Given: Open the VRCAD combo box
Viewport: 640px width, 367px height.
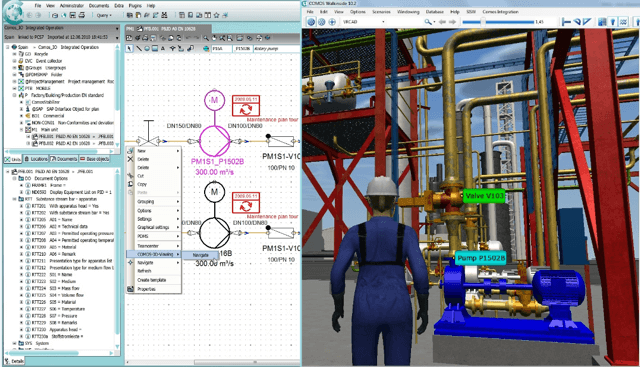Looking at the screenshot, I should coord(364,22).
